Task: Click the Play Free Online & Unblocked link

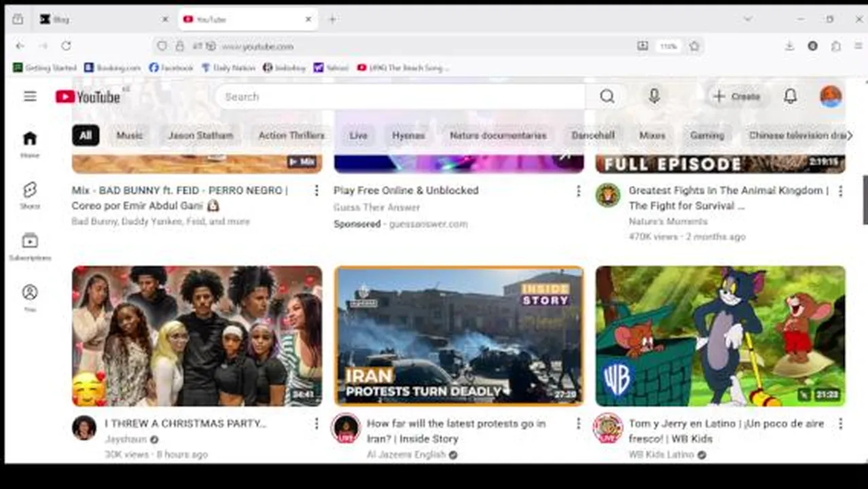Action: point(406,190)
